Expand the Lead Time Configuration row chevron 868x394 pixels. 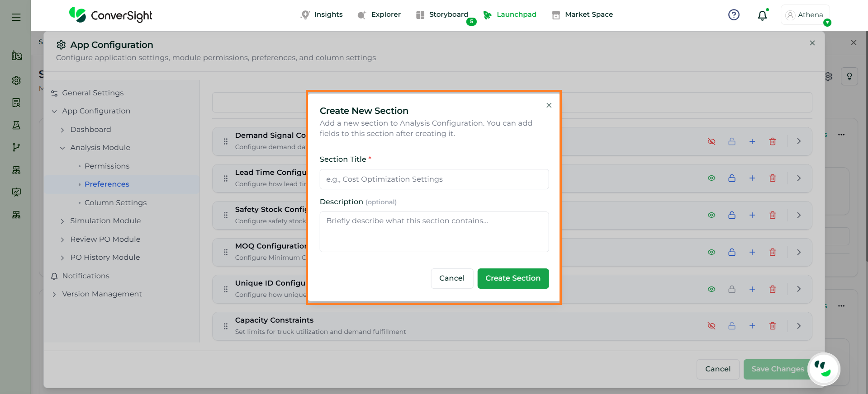point(799,178)
